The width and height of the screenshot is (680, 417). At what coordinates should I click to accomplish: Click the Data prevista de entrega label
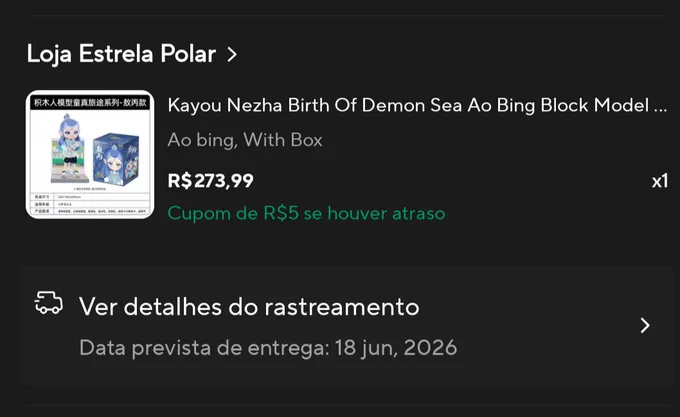(204, 348)
